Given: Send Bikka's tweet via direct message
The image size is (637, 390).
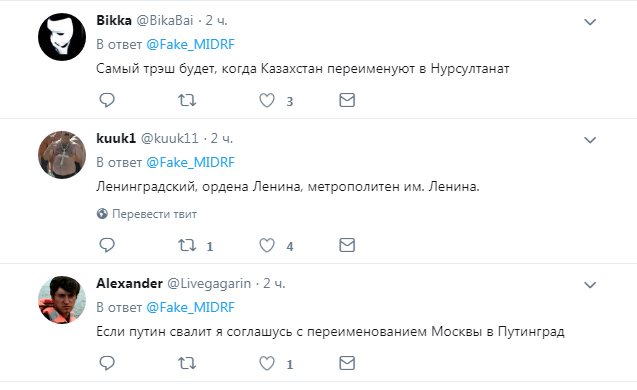Looking at the screenshot, I should (347, 100).
